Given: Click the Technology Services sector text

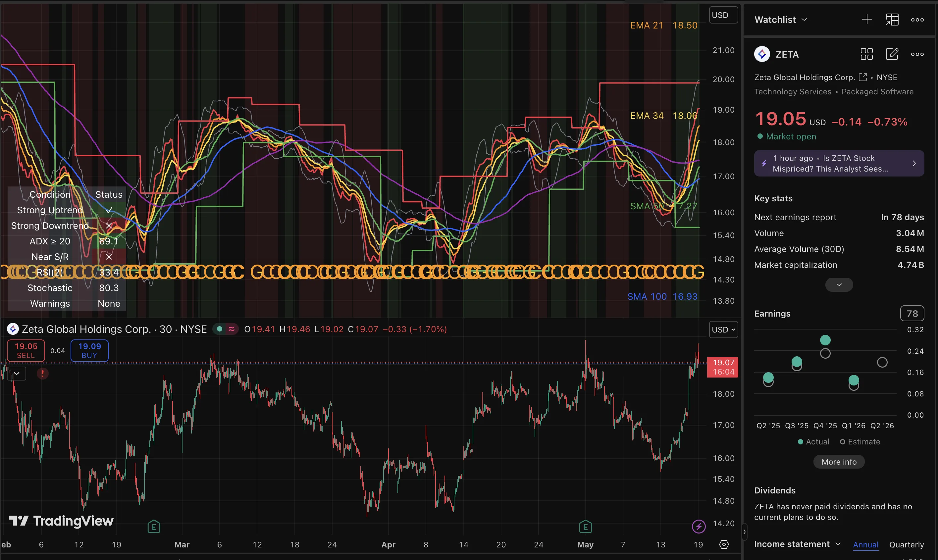Looking at the screenshot, I should point(792,92).
